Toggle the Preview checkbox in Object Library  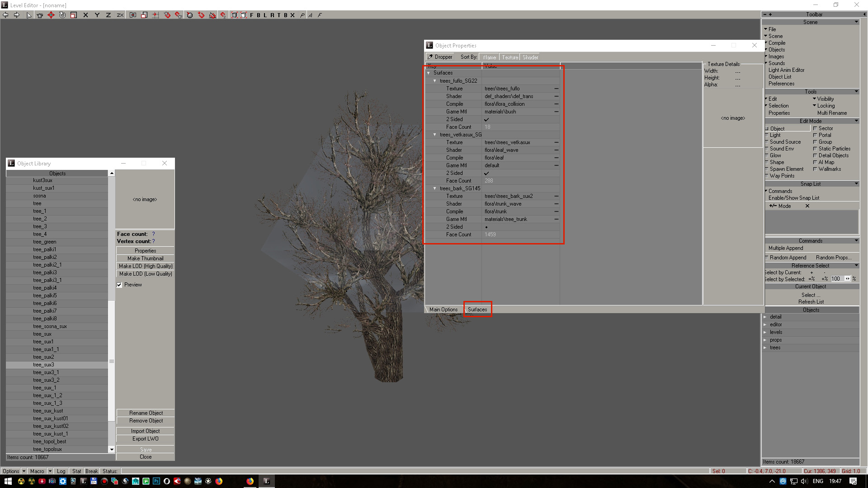pyautogui.click(x=119, y=285)
